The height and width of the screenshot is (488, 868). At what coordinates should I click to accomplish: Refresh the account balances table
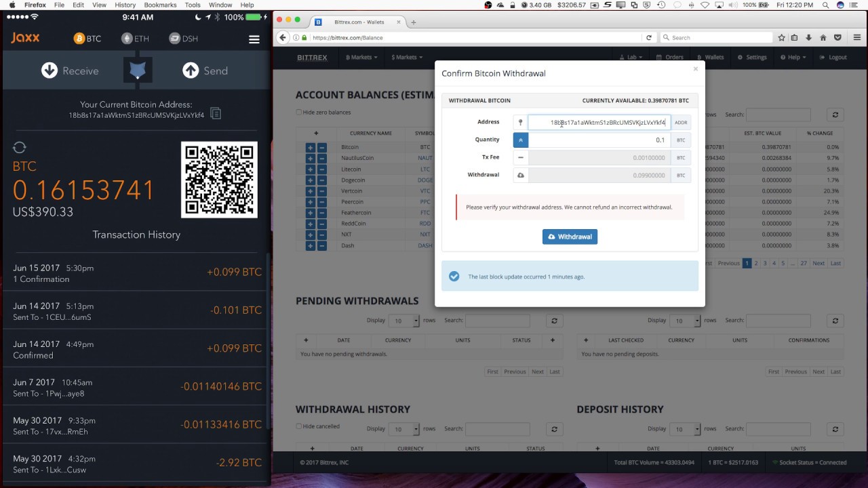835,115
